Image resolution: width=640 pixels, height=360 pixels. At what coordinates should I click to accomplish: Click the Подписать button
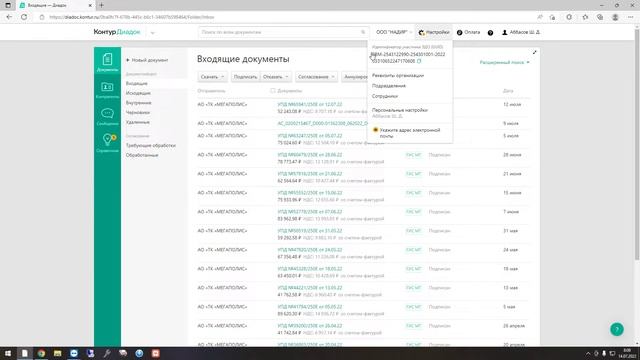tap(245, 77)
